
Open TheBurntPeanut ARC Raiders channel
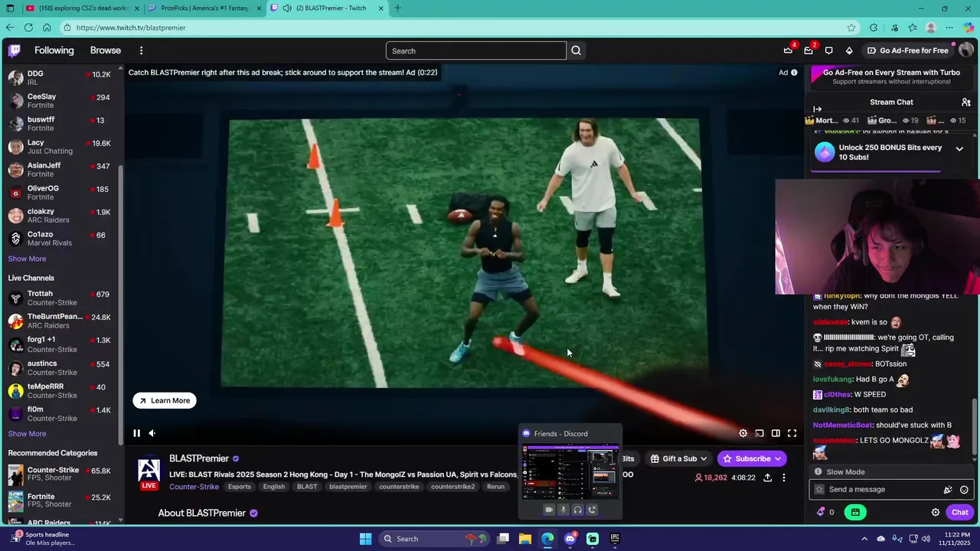point(61,321)
